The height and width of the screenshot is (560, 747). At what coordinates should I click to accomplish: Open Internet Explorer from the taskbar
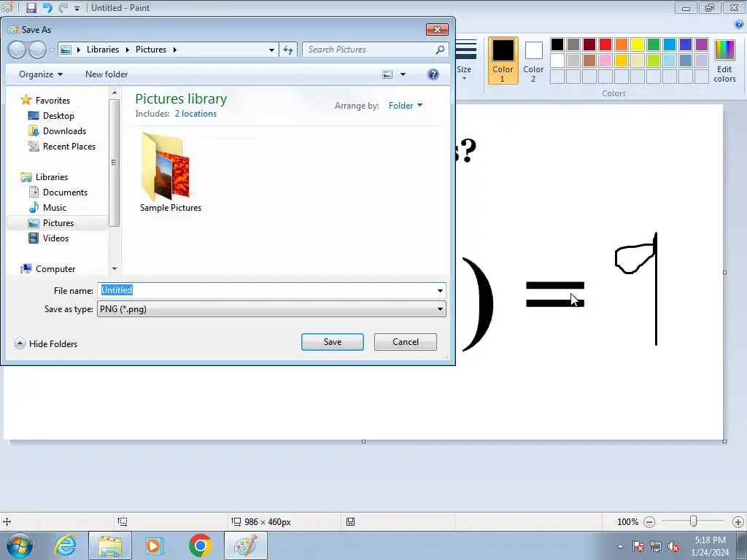65,545
